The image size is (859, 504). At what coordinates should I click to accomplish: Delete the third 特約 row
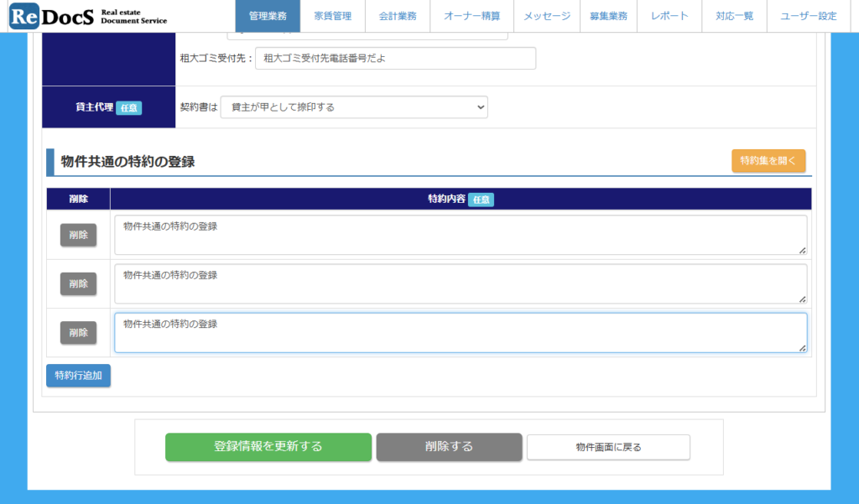pos(78,333)
